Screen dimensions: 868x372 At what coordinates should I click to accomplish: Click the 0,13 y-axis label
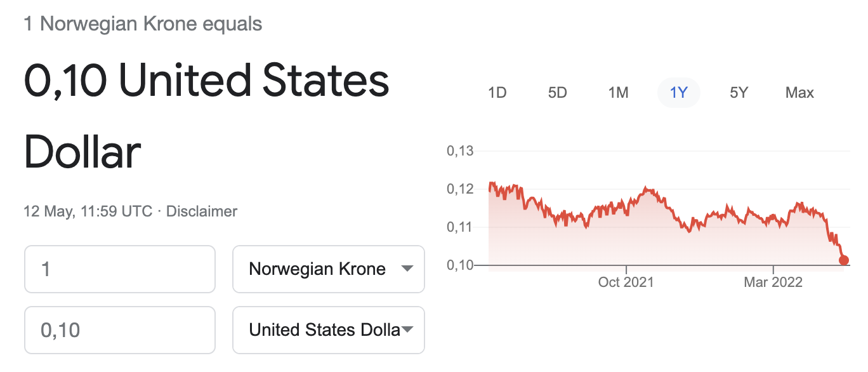460,151
